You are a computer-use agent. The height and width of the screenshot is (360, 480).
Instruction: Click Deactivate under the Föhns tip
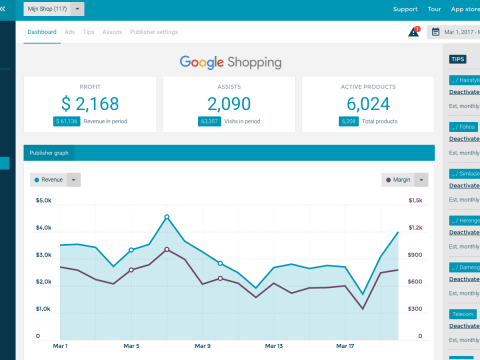(x=464, y=139)
